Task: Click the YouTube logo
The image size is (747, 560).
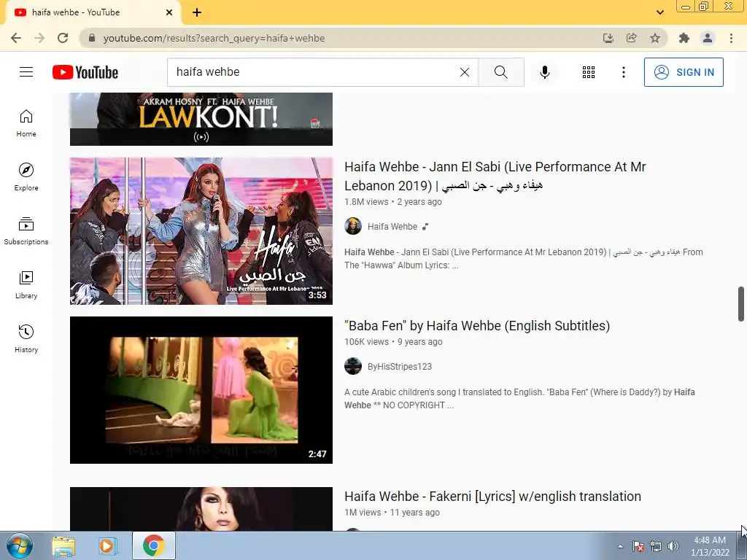Action: point(85,72)
